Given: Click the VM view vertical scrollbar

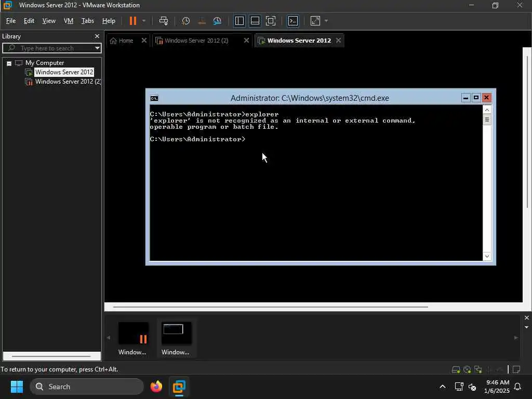Looking at the screenshot, I should pos(527,131).
